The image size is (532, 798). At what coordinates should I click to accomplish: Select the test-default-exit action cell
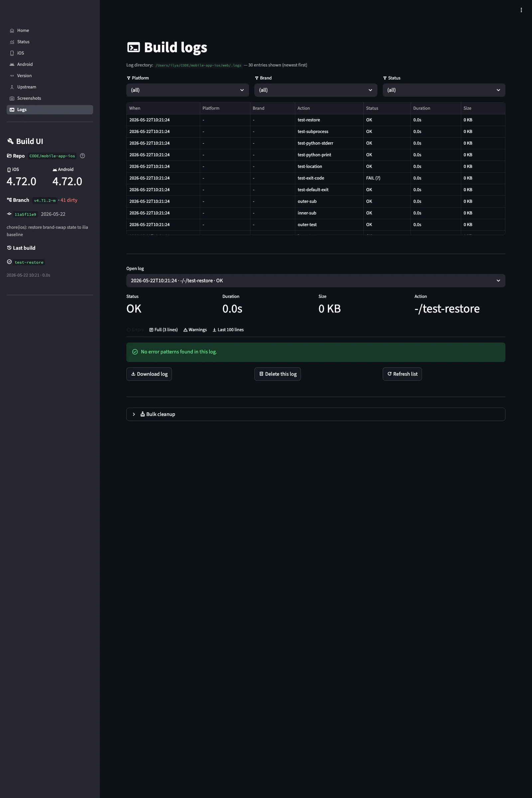[329, 190]
